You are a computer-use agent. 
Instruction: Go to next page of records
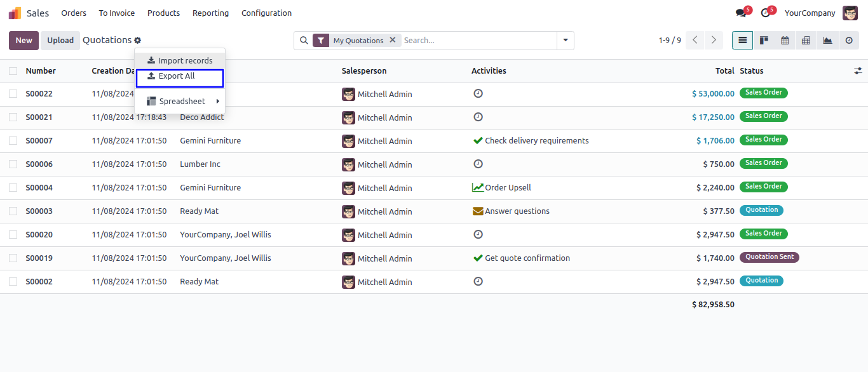click(x=714, y=41)
